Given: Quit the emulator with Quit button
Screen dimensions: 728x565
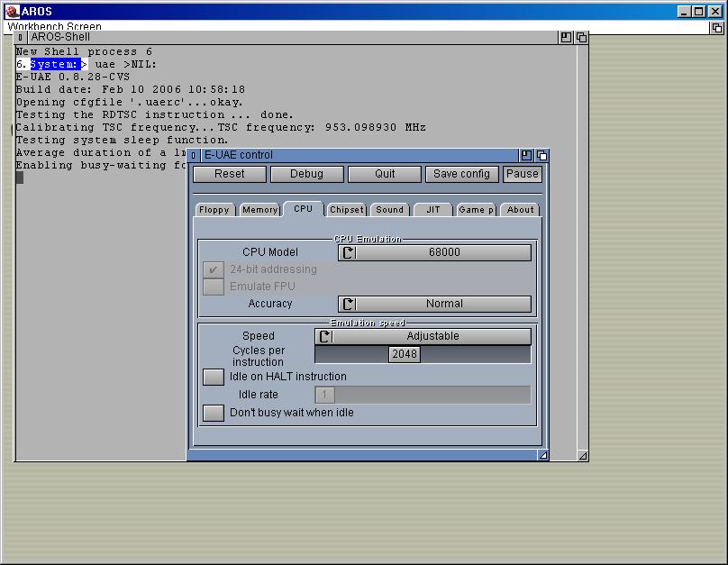Looking at the screenshot, I should click(x=385, y=174).
